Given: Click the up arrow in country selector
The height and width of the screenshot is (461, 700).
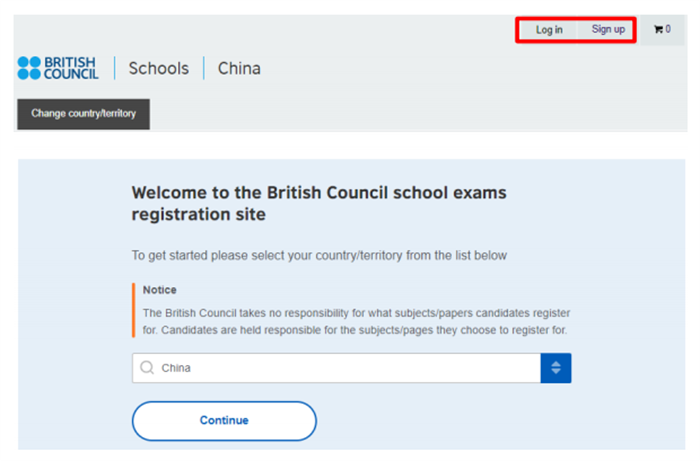Looking at the screenshot, I should pos(556,364).
